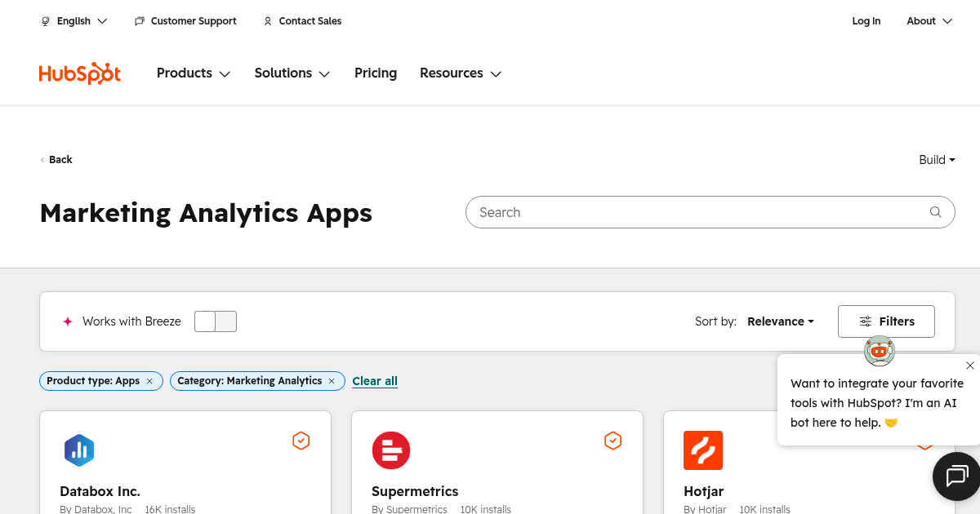
Task: Click the AI bot message text
Action: (877, 403)
